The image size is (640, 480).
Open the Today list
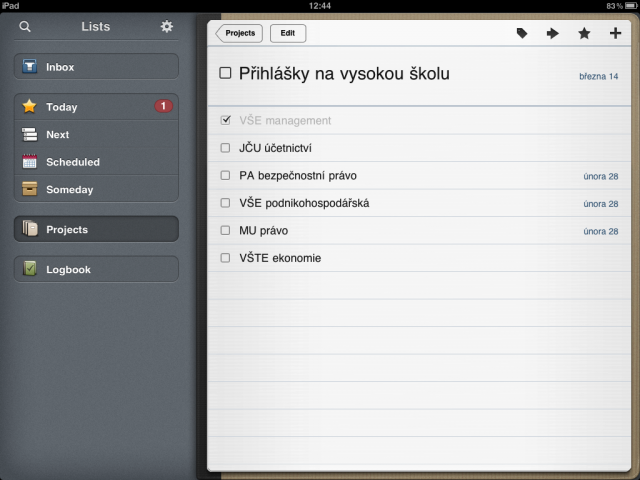(x=96, y=107)
